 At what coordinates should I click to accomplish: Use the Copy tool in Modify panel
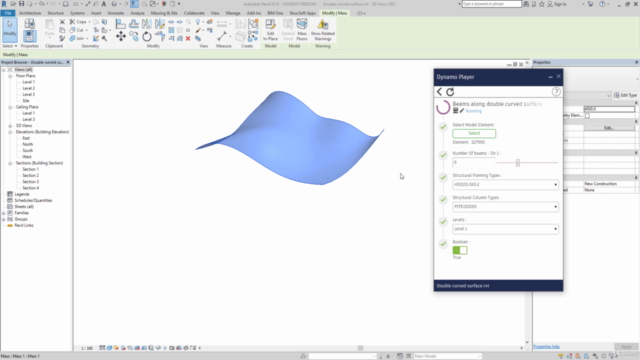click(x=134, y=37)
